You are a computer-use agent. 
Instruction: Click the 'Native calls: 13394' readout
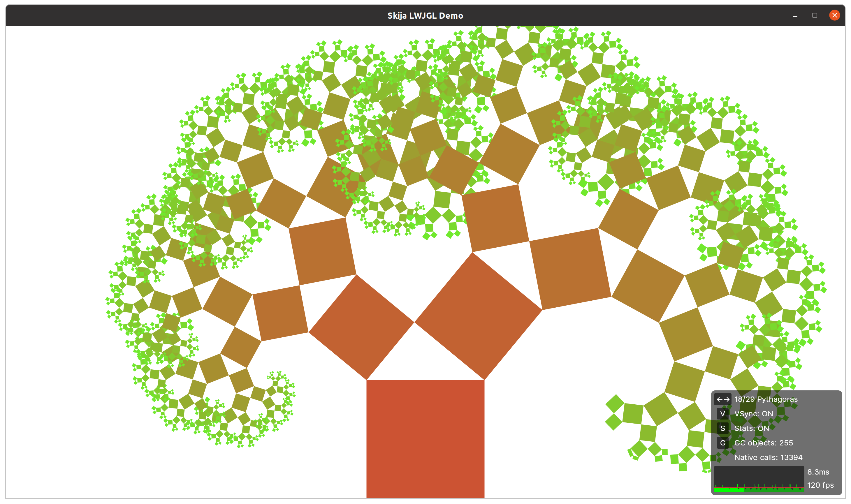tap(768, 457)
